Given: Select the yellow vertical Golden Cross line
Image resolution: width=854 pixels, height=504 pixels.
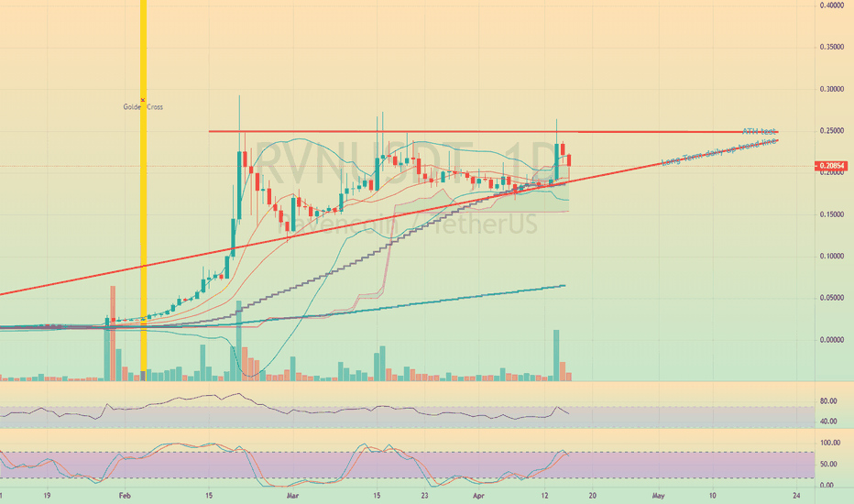Looking at the screenshot, I should click(144, 191).
